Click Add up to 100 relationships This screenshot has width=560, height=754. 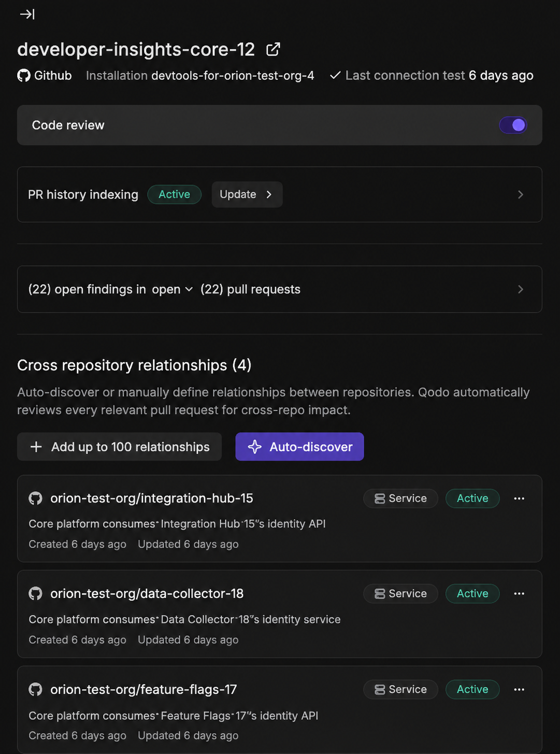120,447
